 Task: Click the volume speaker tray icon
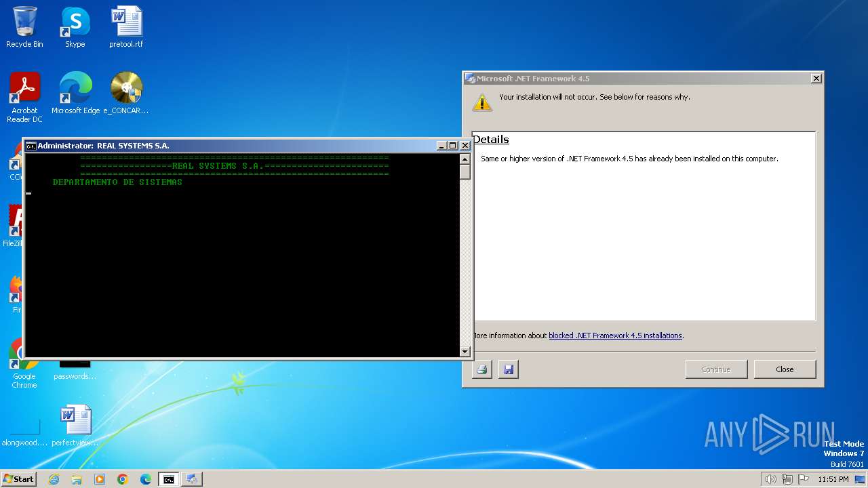(x=770, y=479)
